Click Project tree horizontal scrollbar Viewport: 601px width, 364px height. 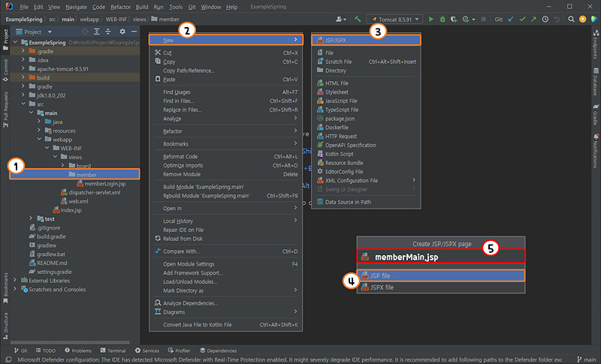click(70, 342)
